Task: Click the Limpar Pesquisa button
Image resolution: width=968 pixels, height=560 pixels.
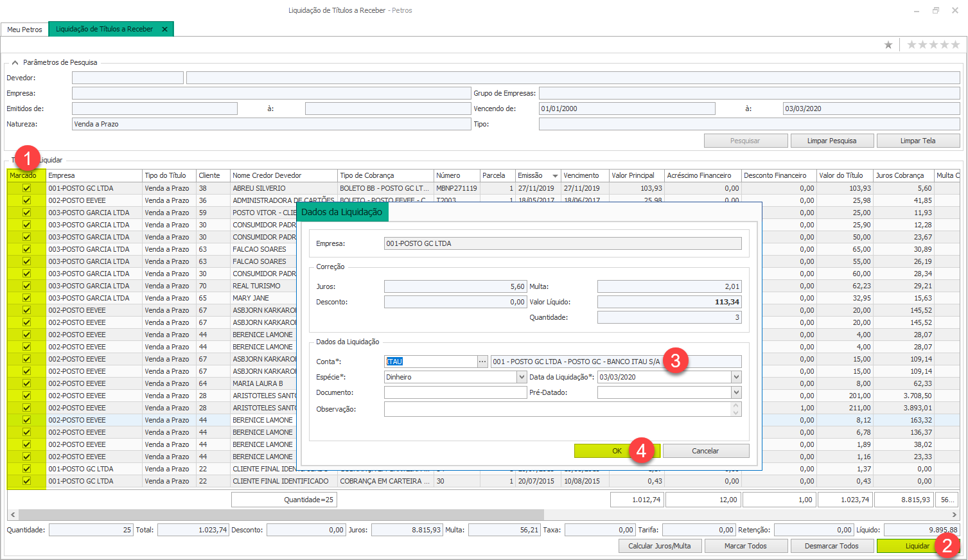Action: pos(832,141)
